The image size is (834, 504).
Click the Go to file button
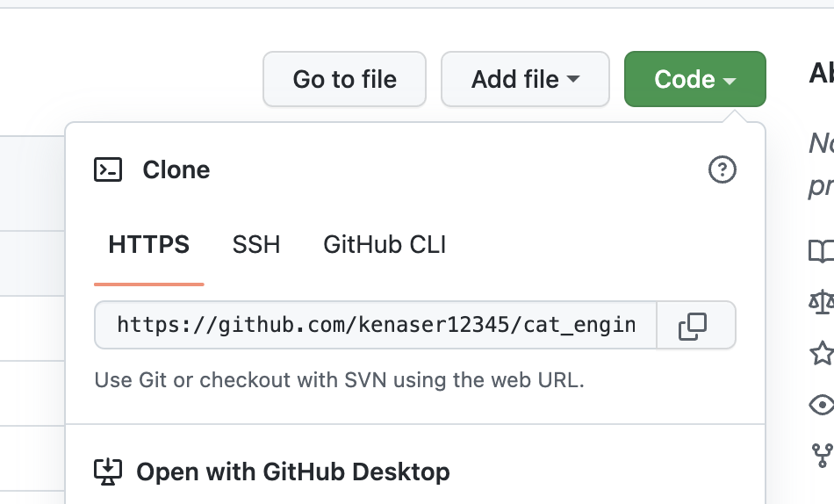pyautogui.click(x=344, y=79)
